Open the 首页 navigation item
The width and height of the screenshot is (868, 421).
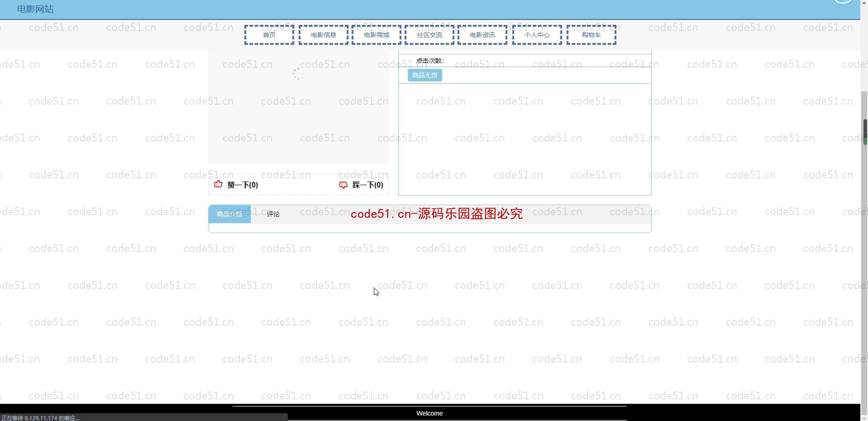pos(269,35)
